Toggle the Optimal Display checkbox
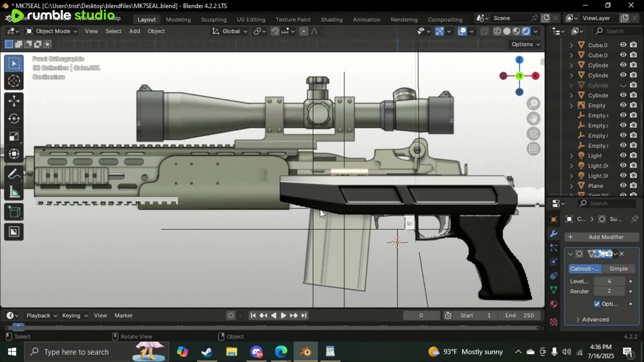Screen dimensions: 644x362 click(x=597, y=304)
